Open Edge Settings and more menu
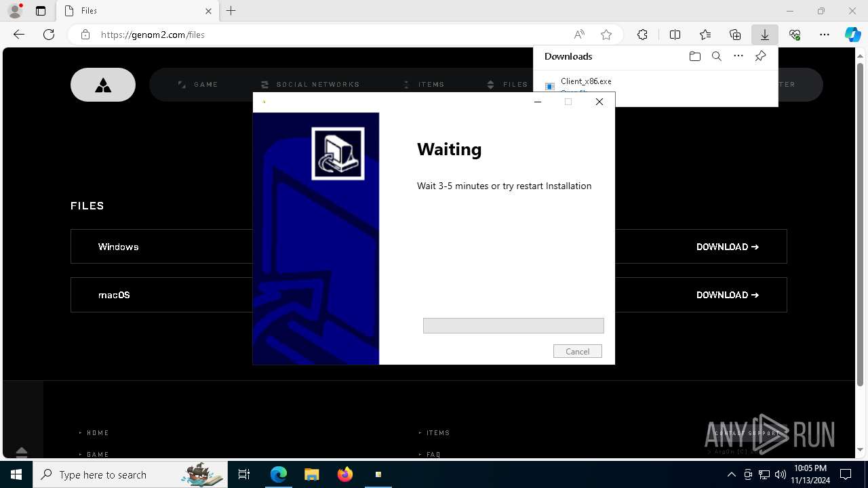The height and width of the screenshot is (488, 868). click(x=825, y=35)
